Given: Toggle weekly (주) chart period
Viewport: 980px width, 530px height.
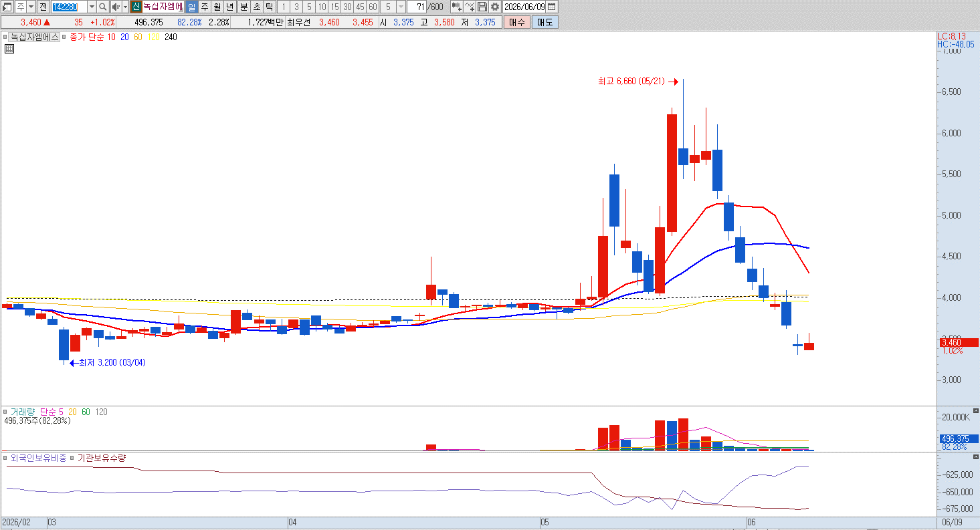Looking at the screenshot, I should coord(205,7).
